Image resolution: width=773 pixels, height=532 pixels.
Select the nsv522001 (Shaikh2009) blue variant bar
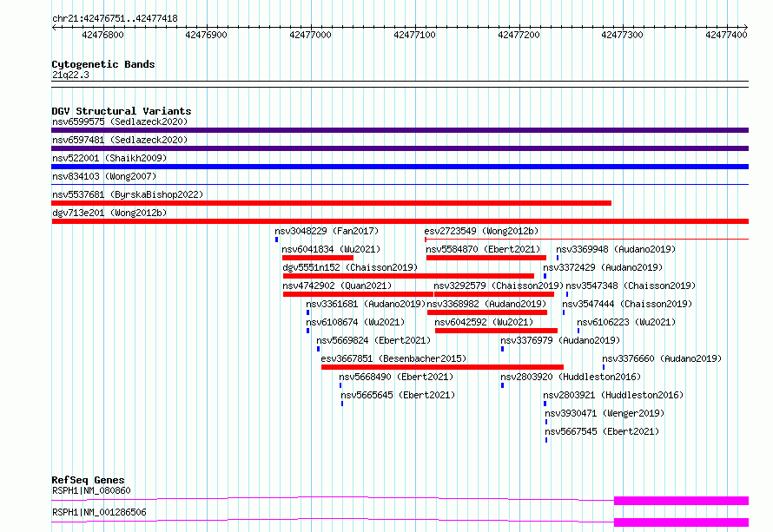pyautogui.click(x=400, y=167)
